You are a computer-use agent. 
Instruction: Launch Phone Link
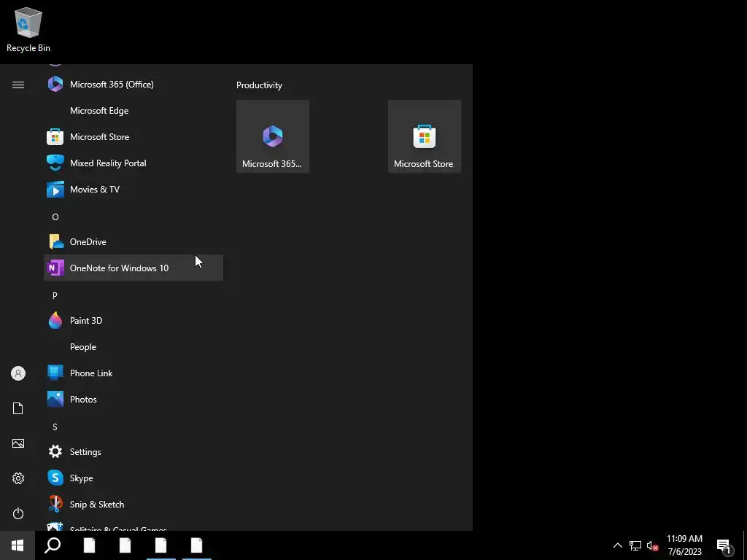pyautogui.click(x=133, y=373)
